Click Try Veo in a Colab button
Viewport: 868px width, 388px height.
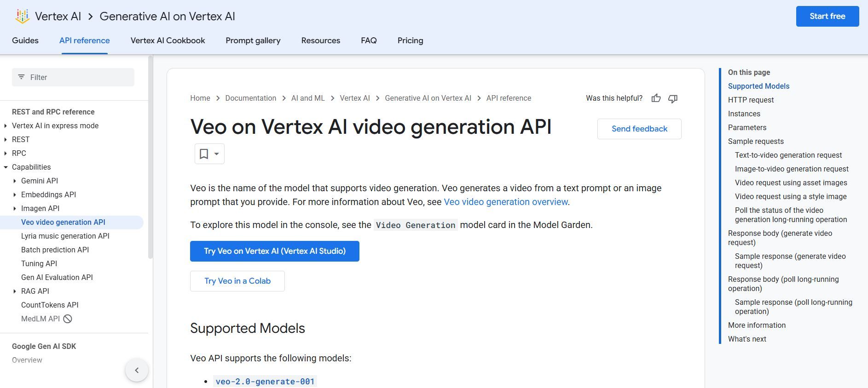tap(237, 281)
